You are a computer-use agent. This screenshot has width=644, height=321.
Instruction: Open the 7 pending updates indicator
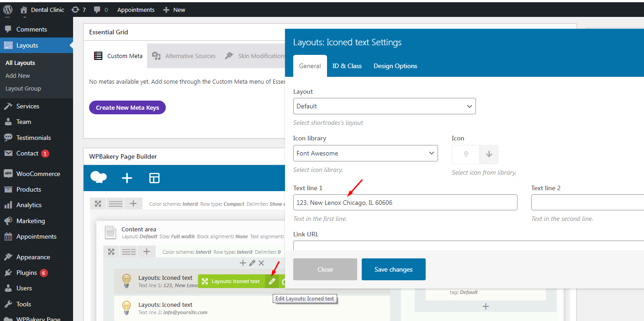79,10
